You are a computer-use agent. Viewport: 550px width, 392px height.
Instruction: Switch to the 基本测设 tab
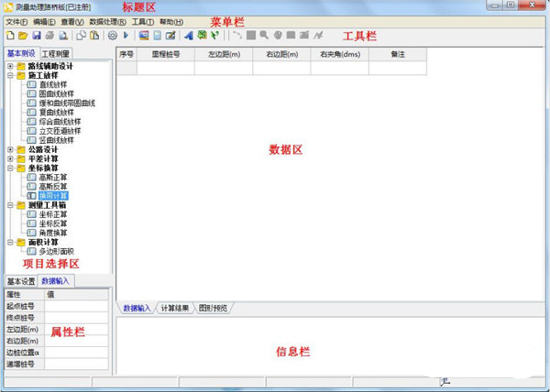[21, 53]
